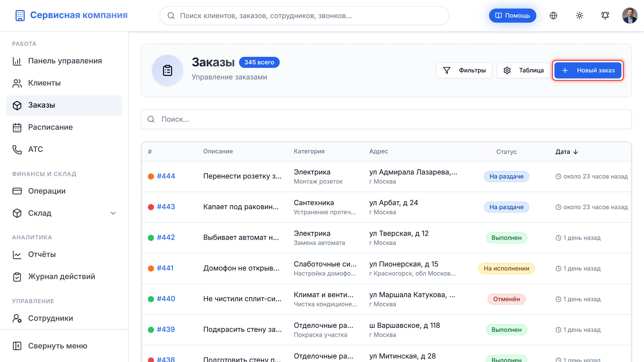Click the building logo icon
This screenshot has width=644, height=362.
coord(20,15)
